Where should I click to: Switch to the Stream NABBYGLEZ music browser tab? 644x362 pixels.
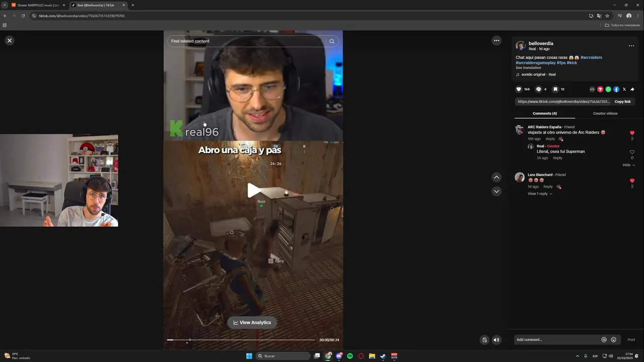(x=38, y=5)
